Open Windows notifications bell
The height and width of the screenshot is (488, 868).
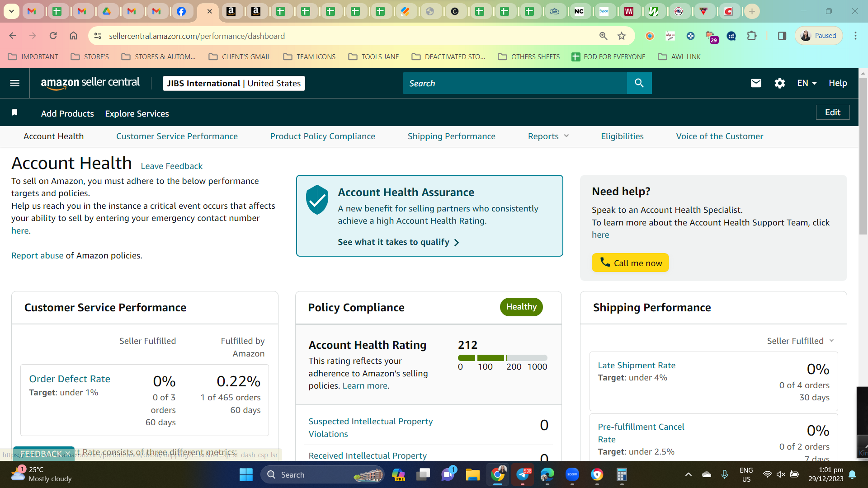tap(852, 474)
